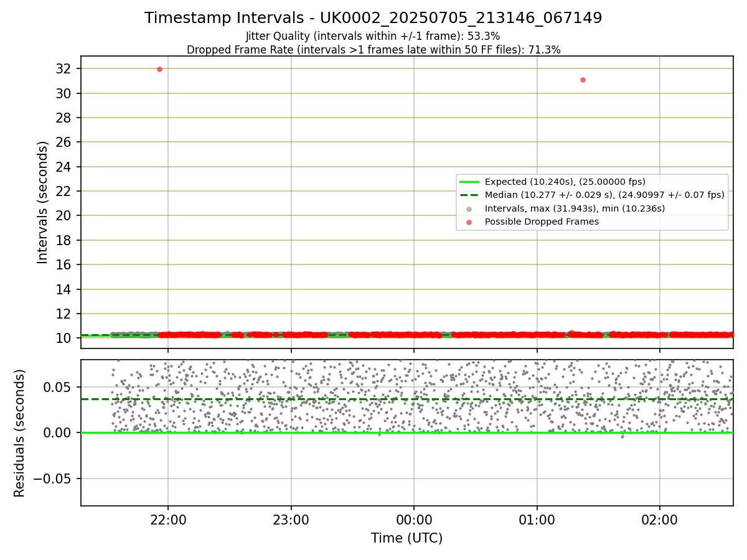
Task: Click the dashed green line sample in legend
Action: 469,195
